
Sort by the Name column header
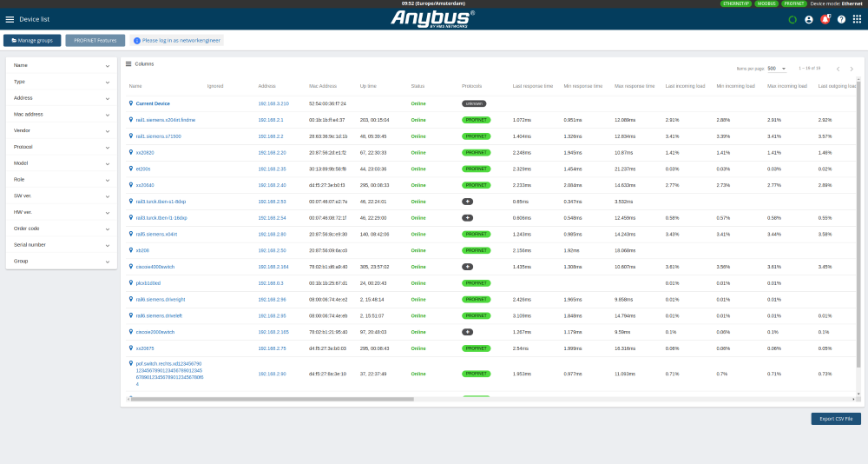coord(135,87)
